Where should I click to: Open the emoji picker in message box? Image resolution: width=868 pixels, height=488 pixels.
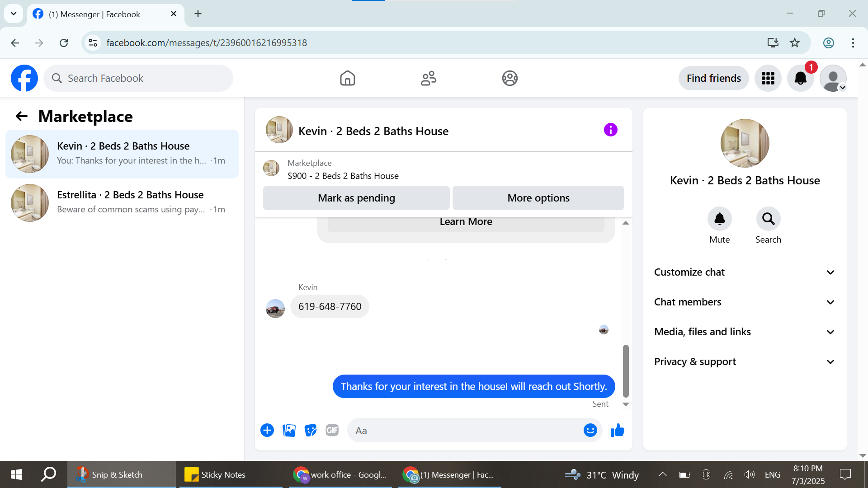coord(590,431)
